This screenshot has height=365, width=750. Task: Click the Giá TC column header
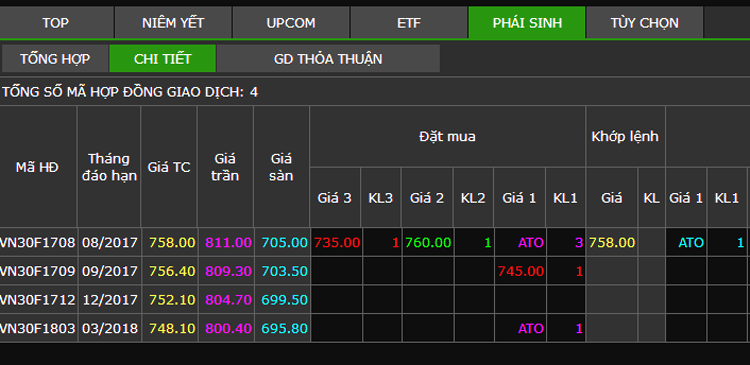point(169,167)
